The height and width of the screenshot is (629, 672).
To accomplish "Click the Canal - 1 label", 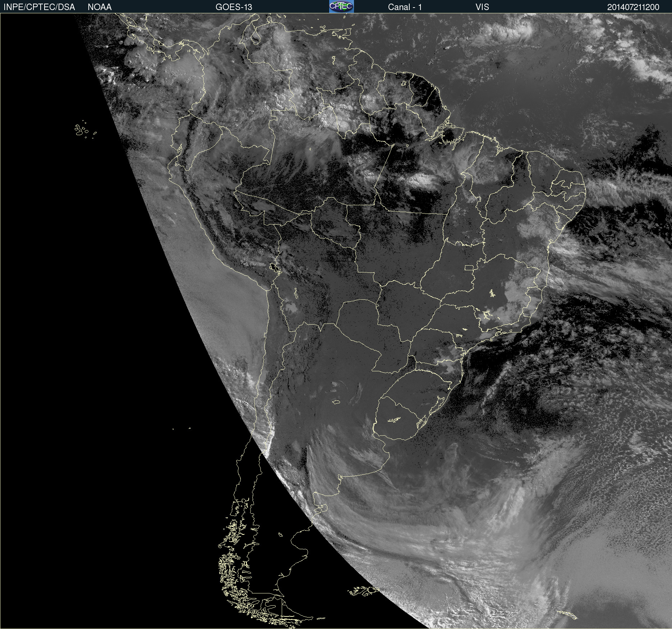I will point(405,7).
